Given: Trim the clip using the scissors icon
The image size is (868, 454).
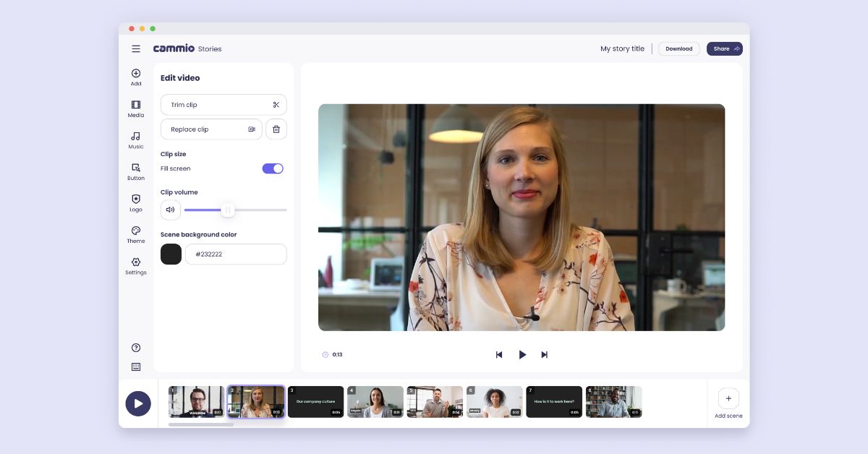Looking at the screenshot, I should point(276,104).
